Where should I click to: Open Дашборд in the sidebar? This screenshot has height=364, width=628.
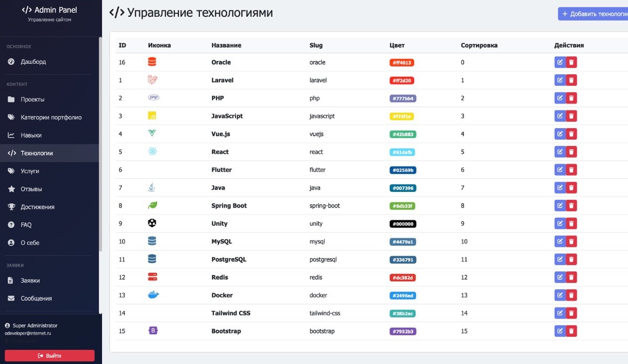pos(49,62)
